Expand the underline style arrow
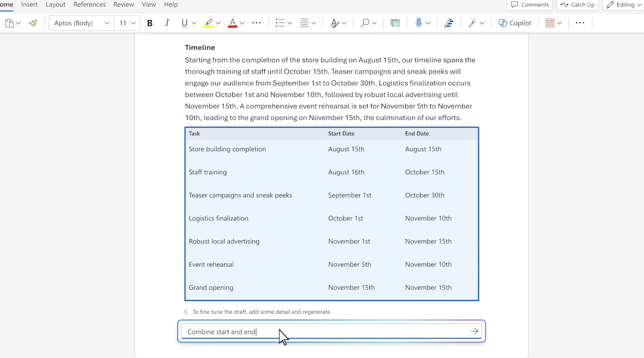644x358 pixels. pos(194,23)
